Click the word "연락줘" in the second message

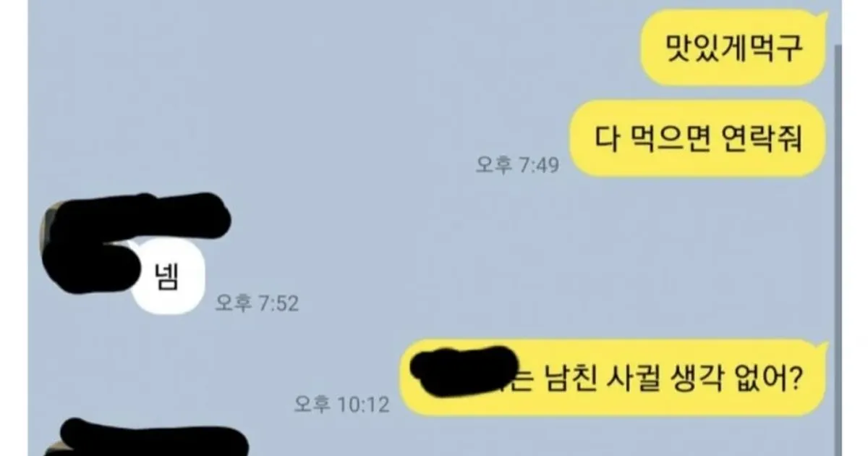[x=762, y=139]
